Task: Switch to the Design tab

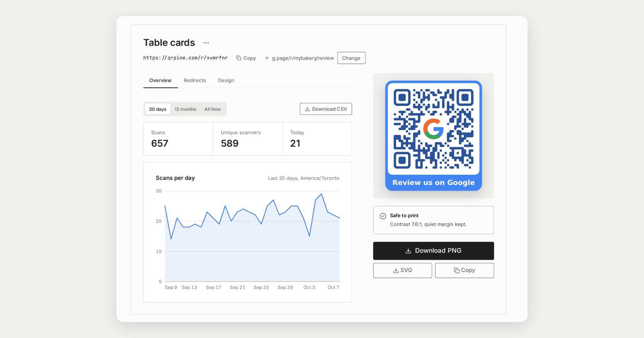Action: tap(226, 80)
